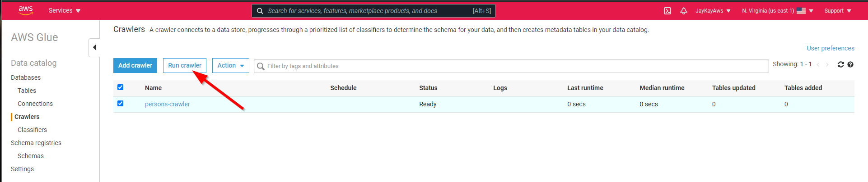Go to the previous page arrow
This screenshot has width=868, height=182.
[x=818, y=64]
